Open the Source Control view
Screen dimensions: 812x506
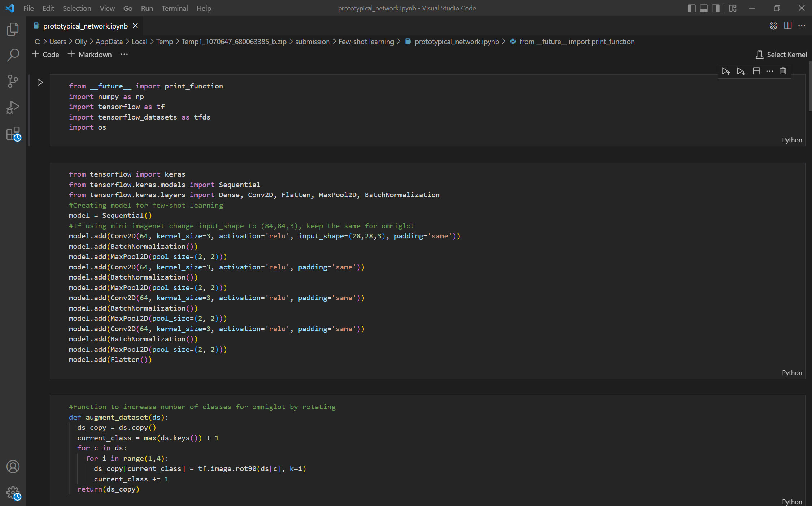pos(13,81)
